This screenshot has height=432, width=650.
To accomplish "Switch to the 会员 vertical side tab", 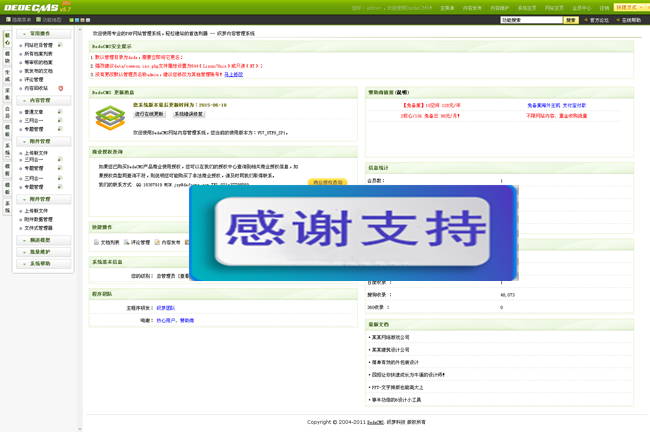I will click(x=7, y=112).
